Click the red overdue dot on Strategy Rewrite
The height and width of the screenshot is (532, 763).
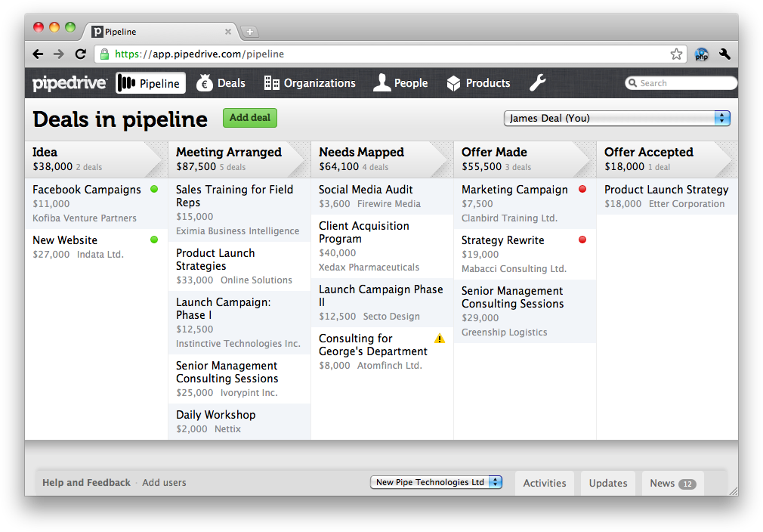tap(582, 240)
